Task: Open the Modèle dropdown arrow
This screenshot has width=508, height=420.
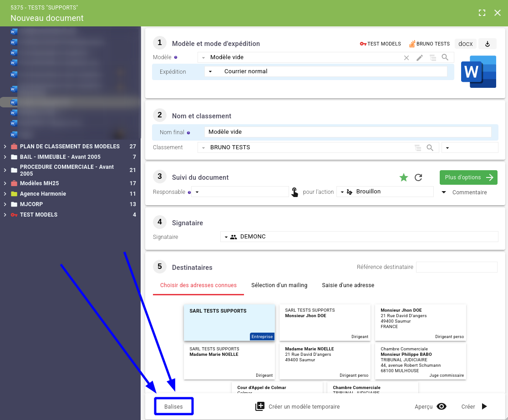Action: 203,58
